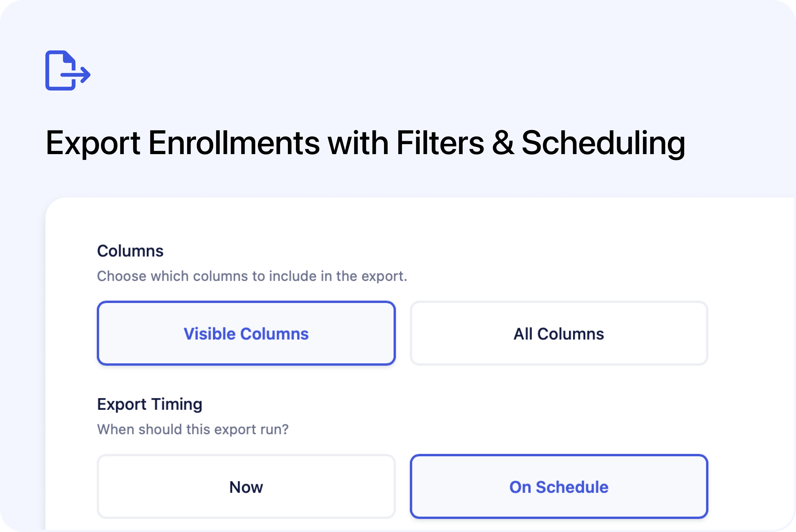Click the word "Timing" in Export Timing heading
Screen dimensions: 796x532
(177, 404)
